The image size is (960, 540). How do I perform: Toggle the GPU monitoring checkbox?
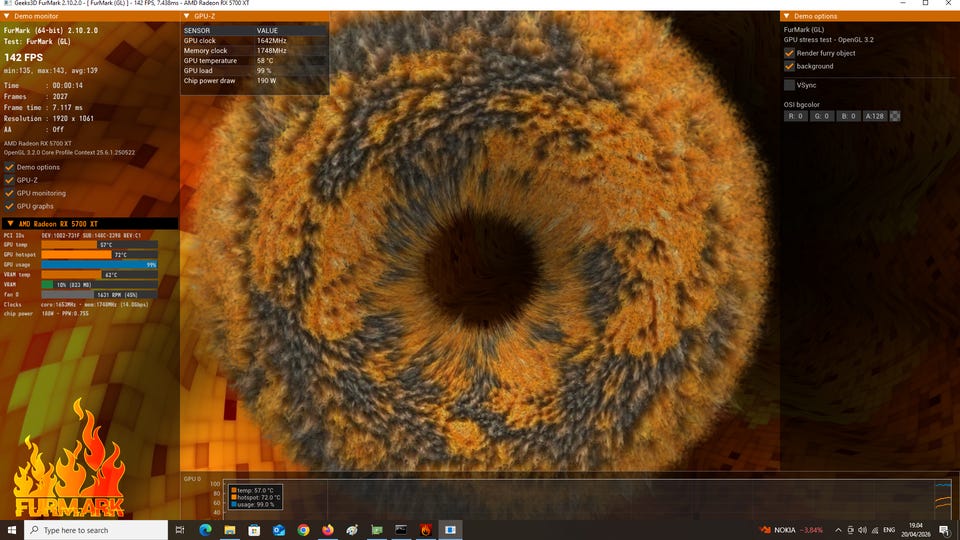[x=9, y=193]
